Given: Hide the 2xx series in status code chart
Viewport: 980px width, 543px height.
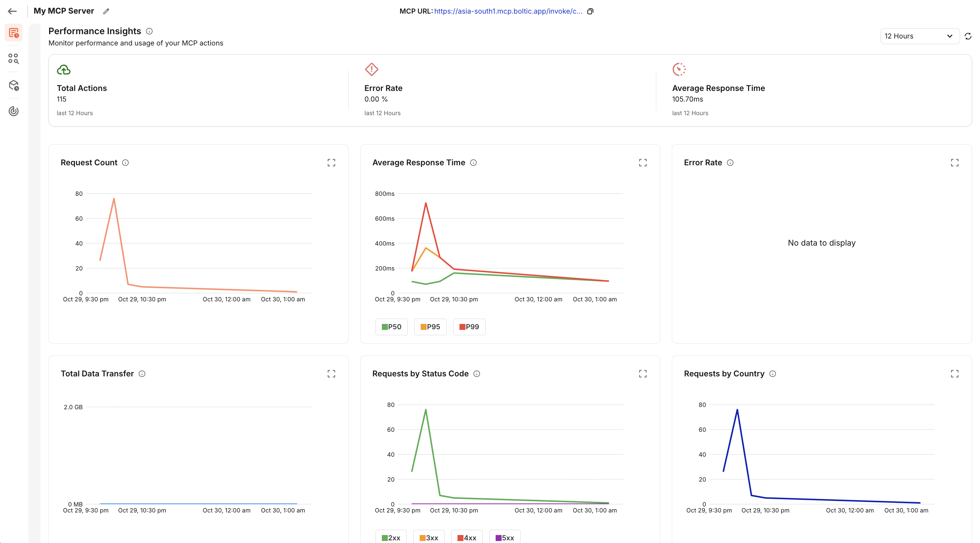Looking at the screenshot, I should click(x=391, y=537).
